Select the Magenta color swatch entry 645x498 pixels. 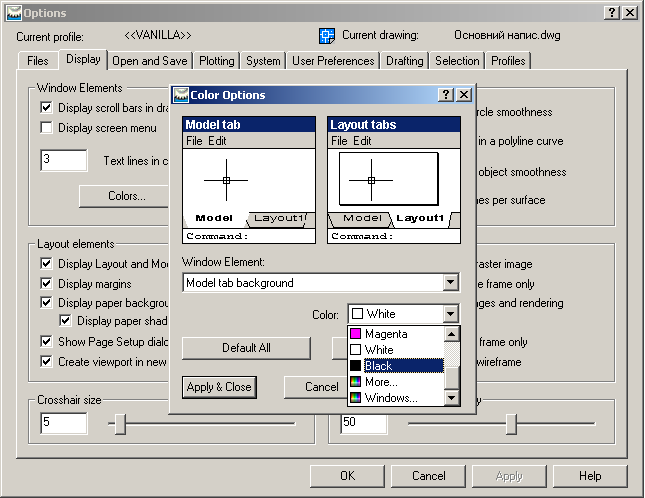(x=396, y=334)
